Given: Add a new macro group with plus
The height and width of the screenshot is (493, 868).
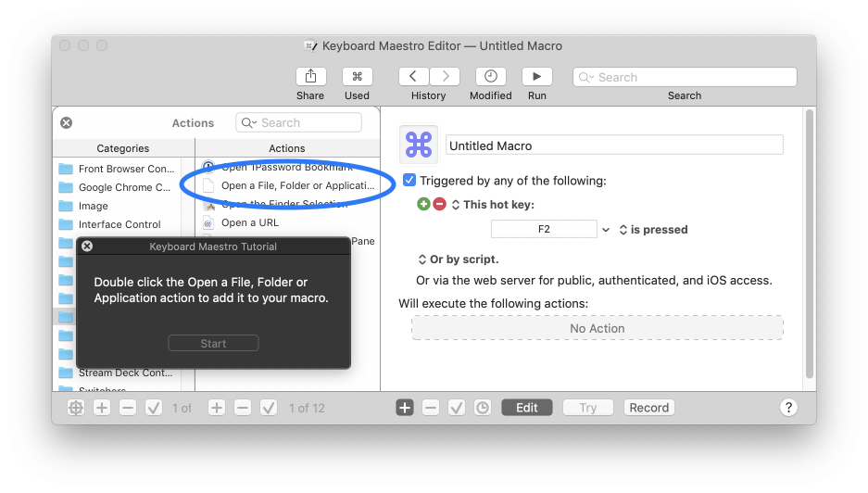Looking at the screenshot, I should [102, 408].
